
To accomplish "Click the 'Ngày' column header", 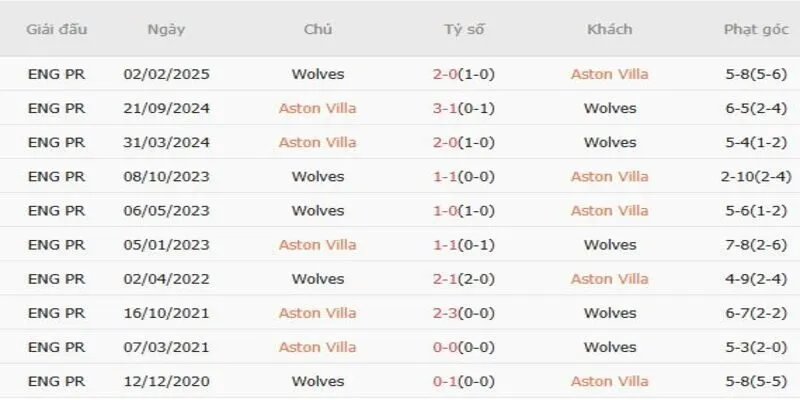I will pyautogui.click(x=165, y=29).
